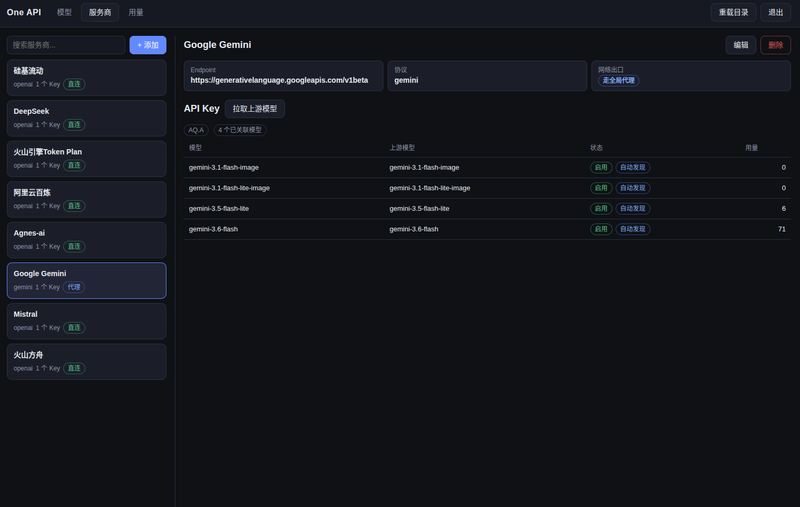Click the 直连 badge on DeepSeek card

pos(74,125)
